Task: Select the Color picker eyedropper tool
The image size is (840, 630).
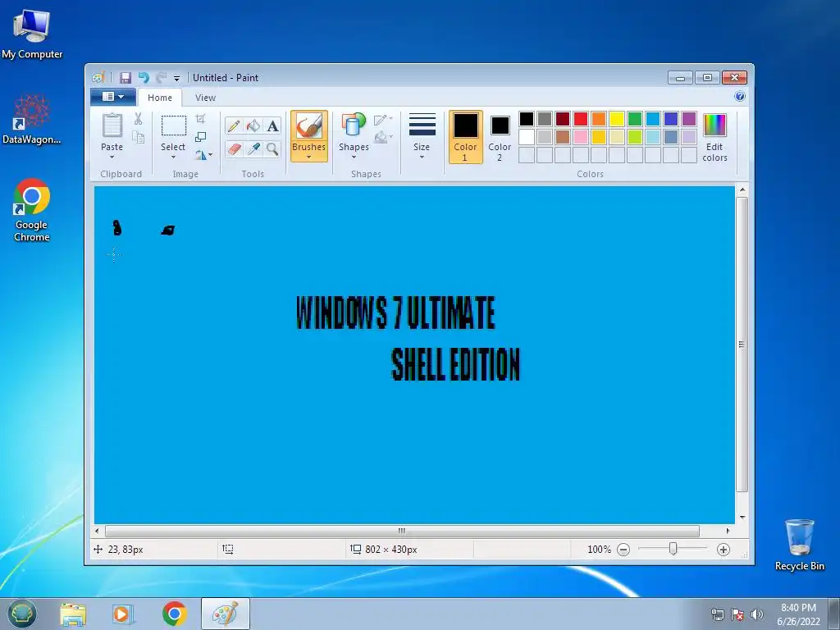Action: point(253,148)
